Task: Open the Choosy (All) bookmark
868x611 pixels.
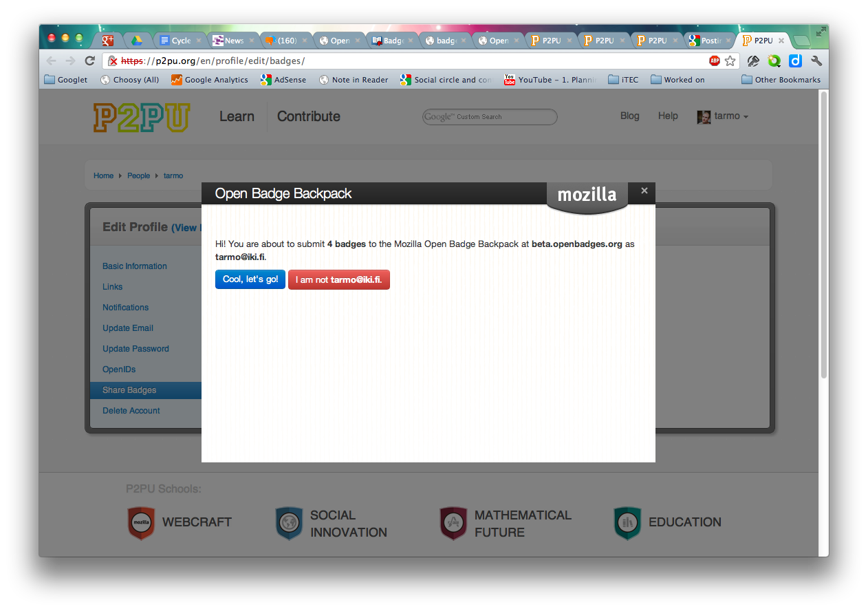Action: (x=129, y=80)
